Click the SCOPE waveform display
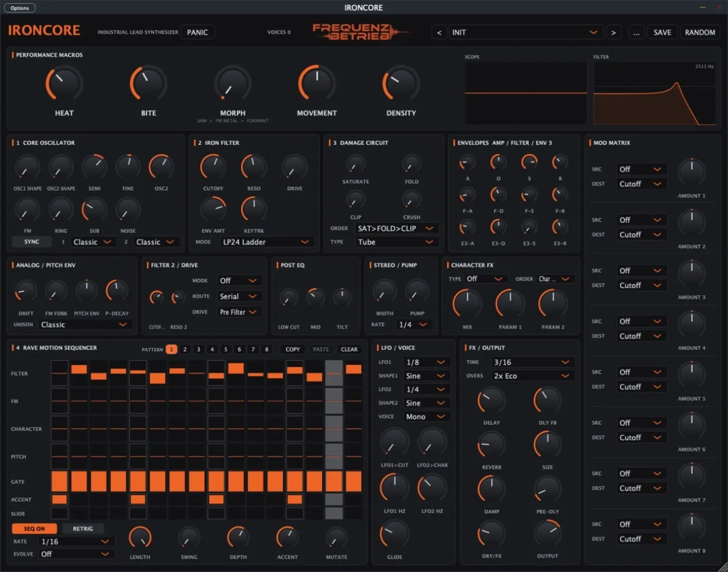 click(x=526, y=93)
